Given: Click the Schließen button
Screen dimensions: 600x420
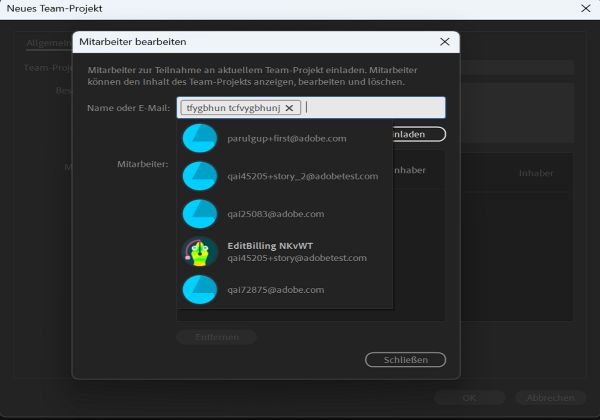Looking at the screenshot, I should [406, 360].
